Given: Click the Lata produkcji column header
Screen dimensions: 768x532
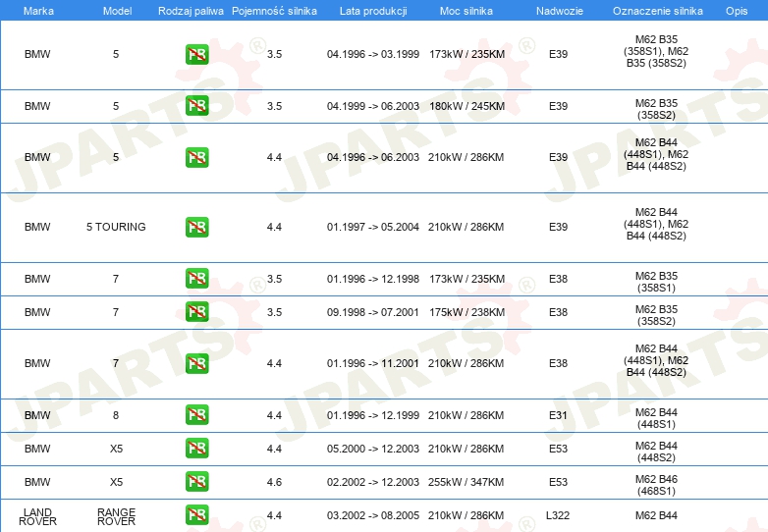Looking at the screenshot, I should coord(373,11).
